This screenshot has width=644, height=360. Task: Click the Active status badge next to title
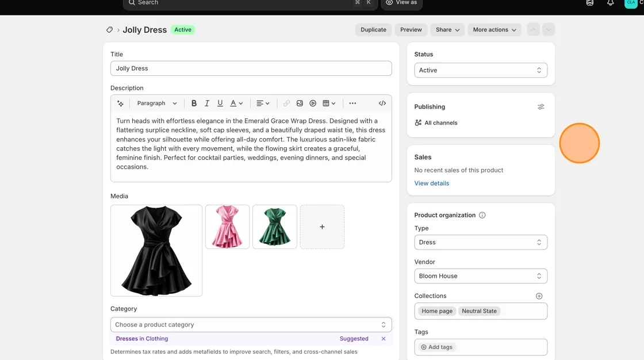183,29
